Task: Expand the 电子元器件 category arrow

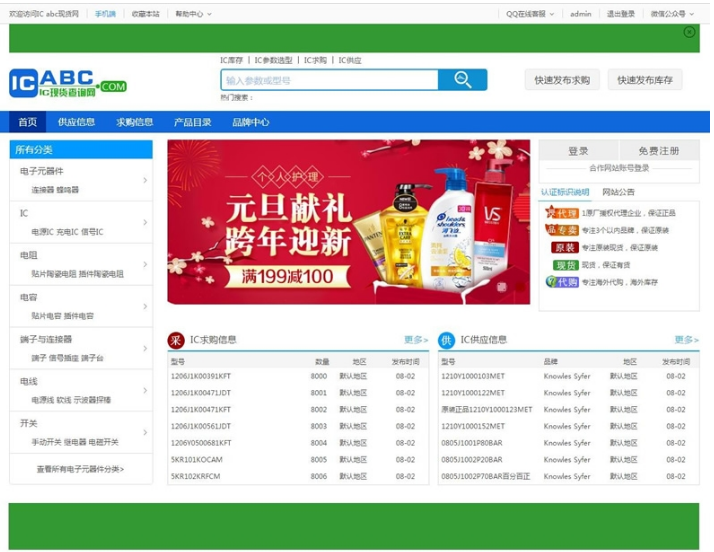Action: click(145, 180)
